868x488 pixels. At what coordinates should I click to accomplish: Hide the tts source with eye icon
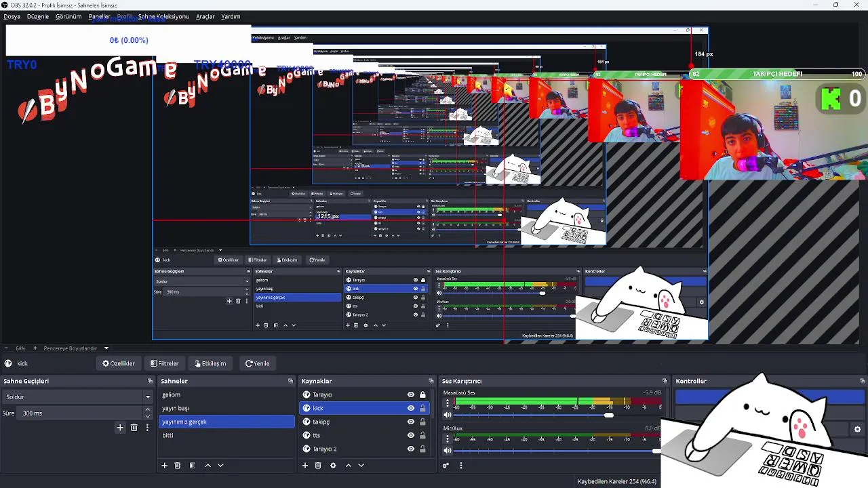click(410, 435)
